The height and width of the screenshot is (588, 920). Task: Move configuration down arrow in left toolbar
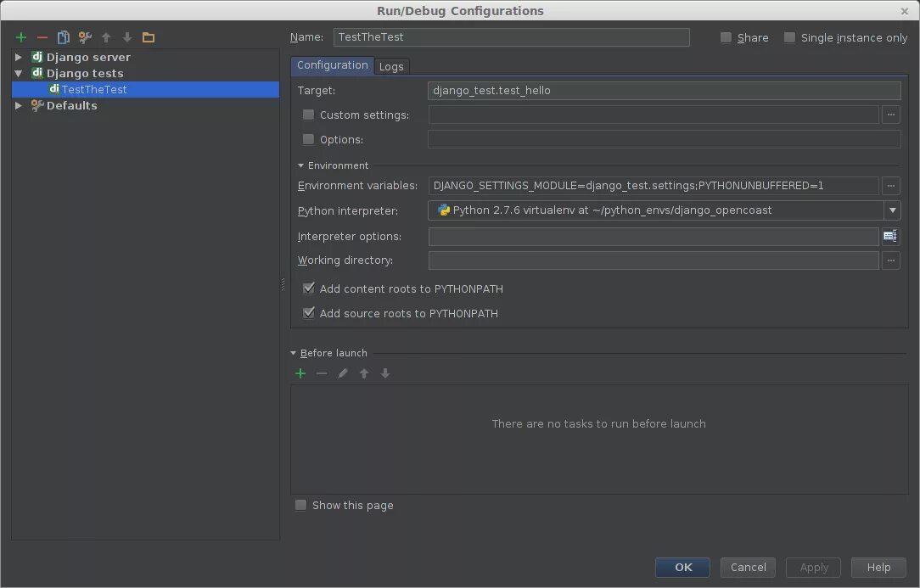point(127,37)
